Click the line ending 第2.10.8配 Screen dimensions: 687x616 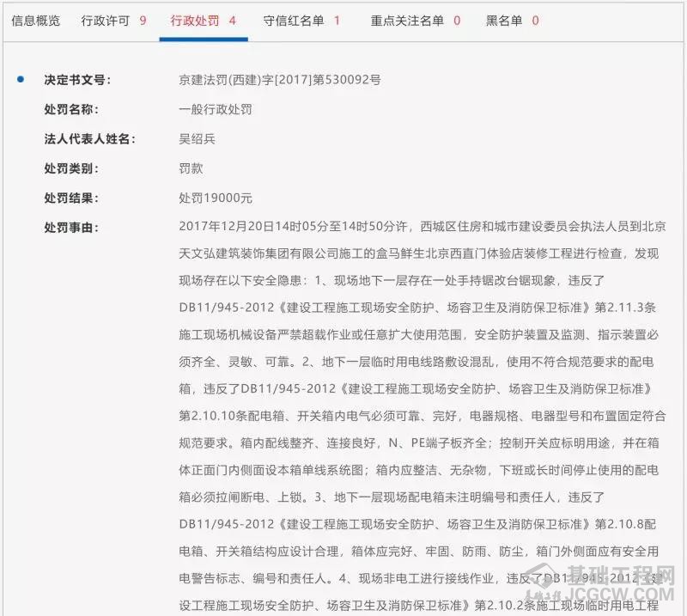coord(417,524)
